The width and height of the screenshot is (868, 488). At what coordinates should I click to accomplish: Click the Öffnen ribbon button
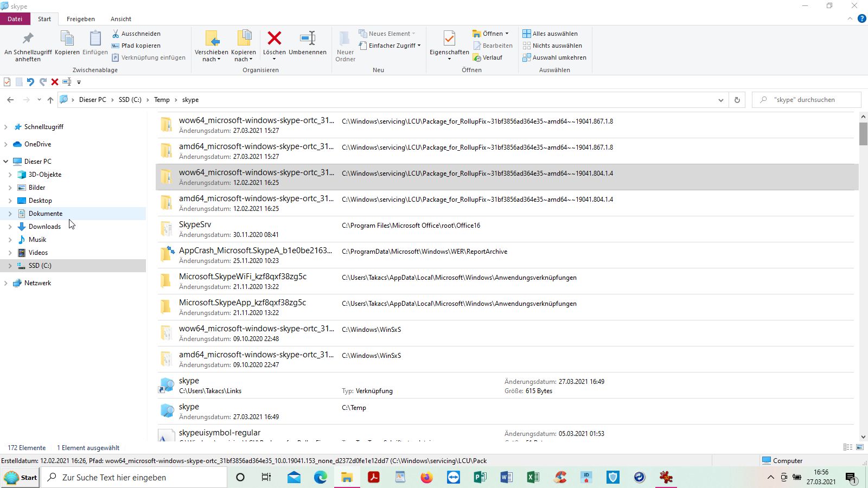[491, 34]
